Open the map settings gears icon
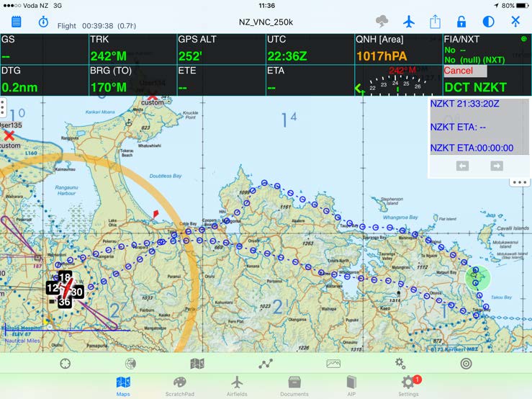 pos(400,363)
